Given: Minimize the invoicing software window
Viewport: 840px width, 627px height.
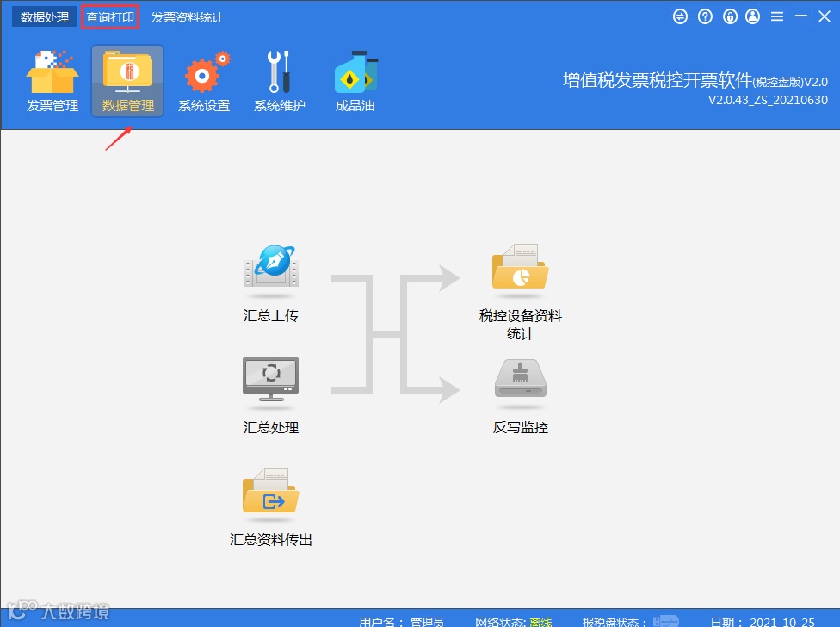Looking at the screenshot, I should (801, 16).
